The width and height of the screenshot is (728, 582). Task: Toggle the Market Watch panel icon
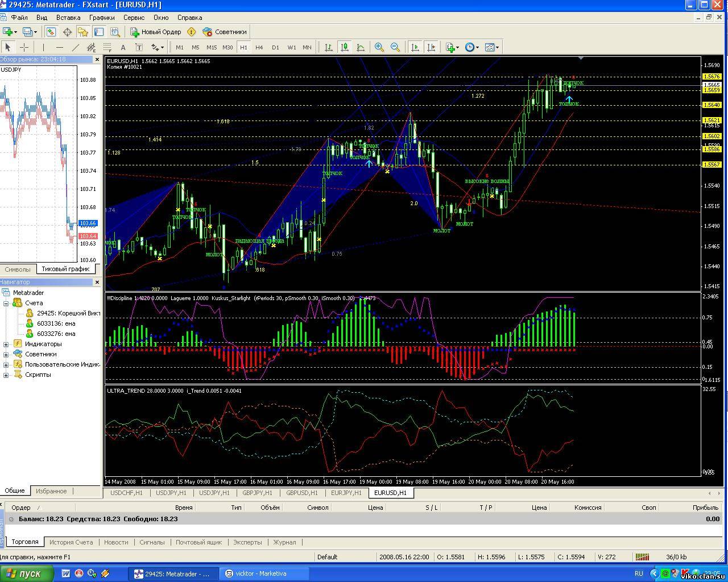[x=51, y=32]
